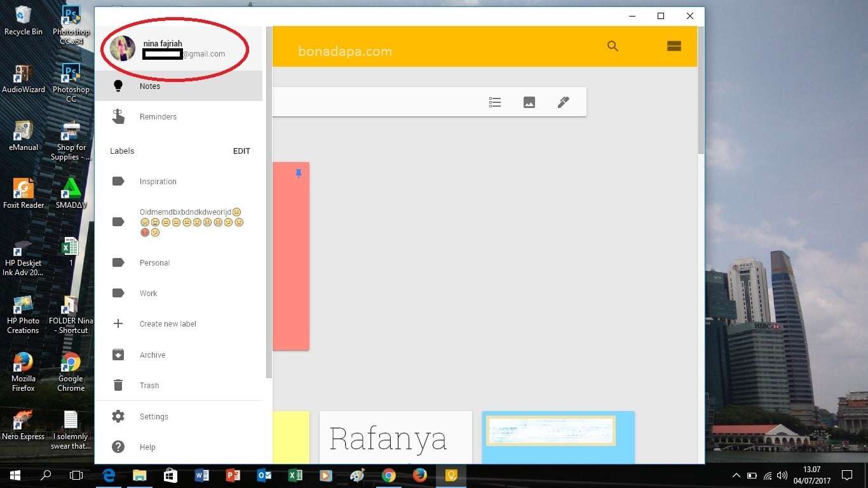
Task: Click the plus icon for new label
Action: [x=118, y=323]
